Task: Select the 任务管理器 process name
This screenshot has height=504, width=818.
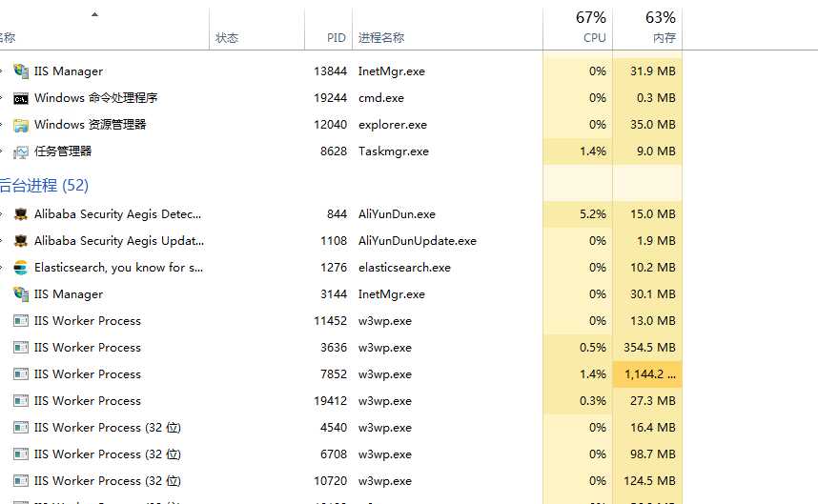Action: [63, 151]
